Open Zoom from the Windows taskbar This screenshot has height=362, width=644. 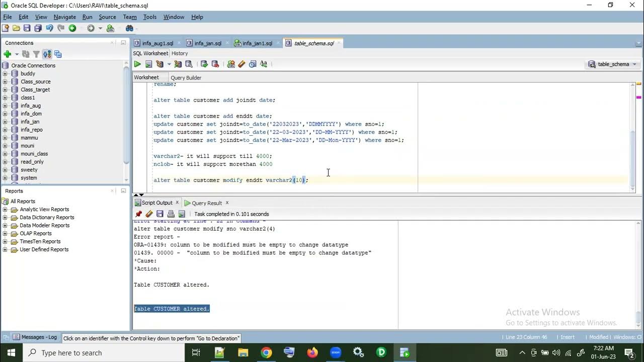pos(336,352)
